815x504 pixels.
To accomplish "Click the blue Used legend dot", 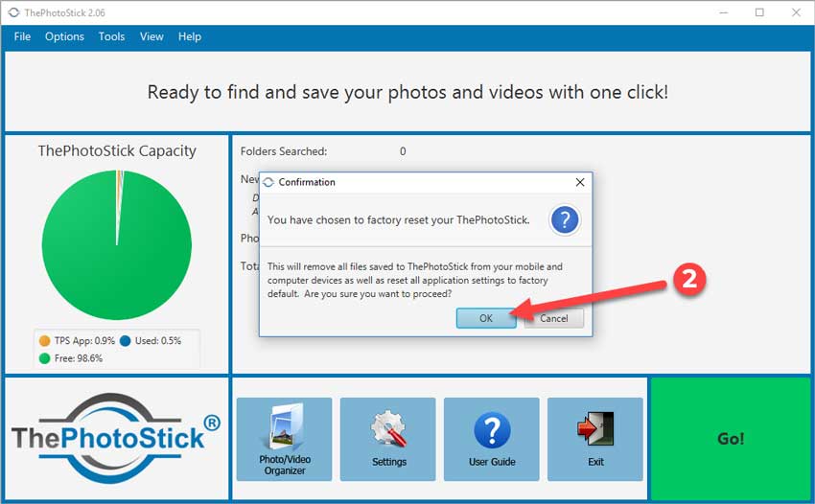I will (126, 341).
